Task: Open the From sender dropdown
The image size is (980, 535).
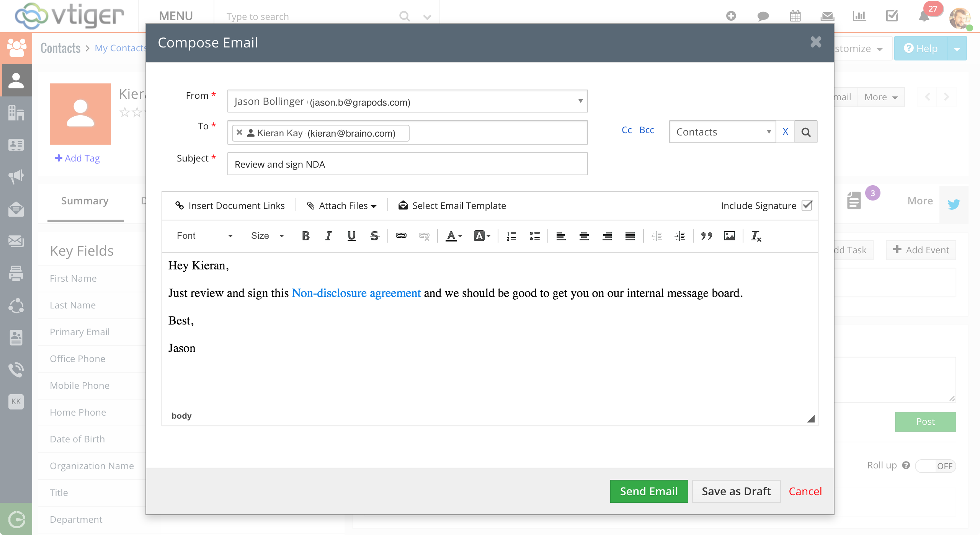Action: [407, 101]
